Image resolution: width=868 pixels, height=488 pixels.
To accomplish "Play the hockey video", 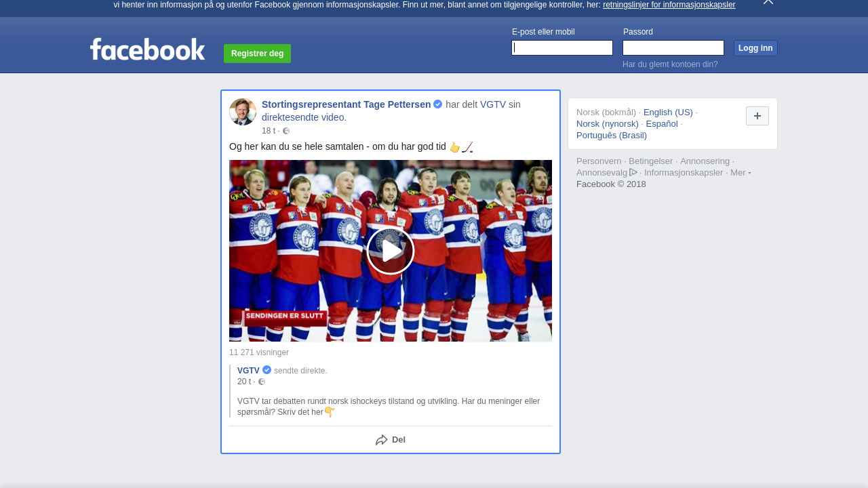I will tap(391, 251).
